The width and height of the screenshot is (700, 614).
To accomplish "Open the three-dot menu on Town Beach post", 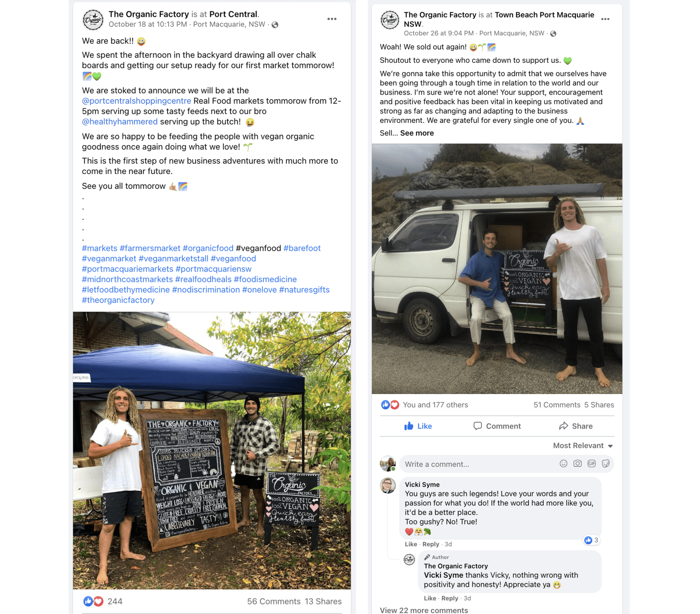I will pos(605,19).
